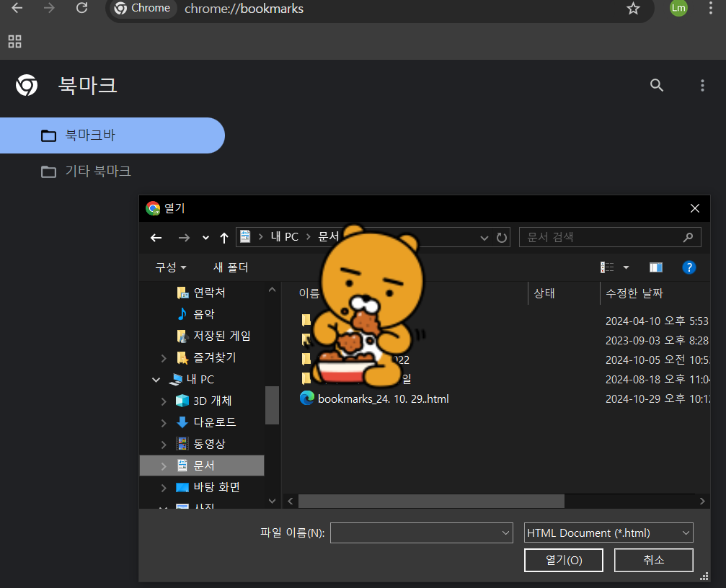This screenshot has height=588, width=726.
Task: Click the 열기(O) button
Action: click(x=564, y=560)
